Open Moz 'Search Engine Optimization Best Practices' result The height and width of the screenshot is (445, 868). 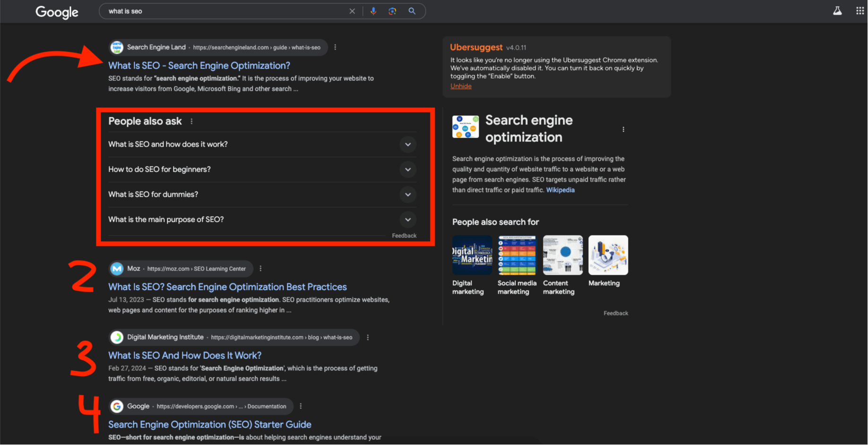click(227, 287)
